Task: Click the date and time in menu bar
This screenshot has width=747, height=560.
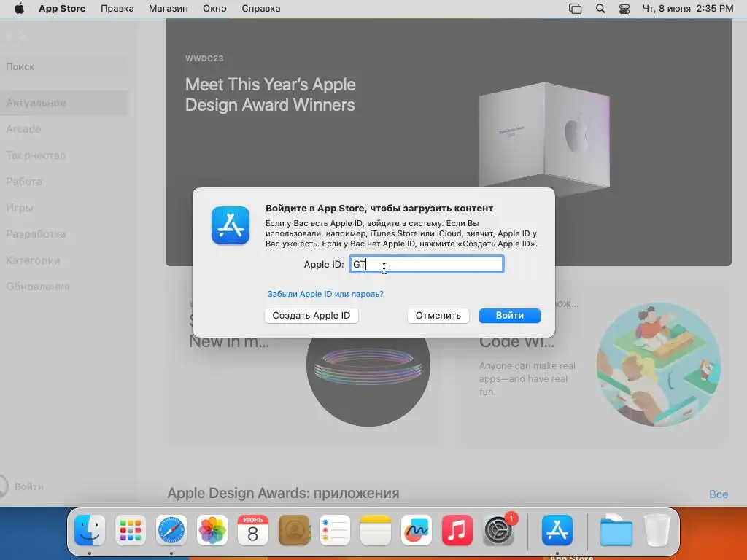Action: tap(688, 9)
